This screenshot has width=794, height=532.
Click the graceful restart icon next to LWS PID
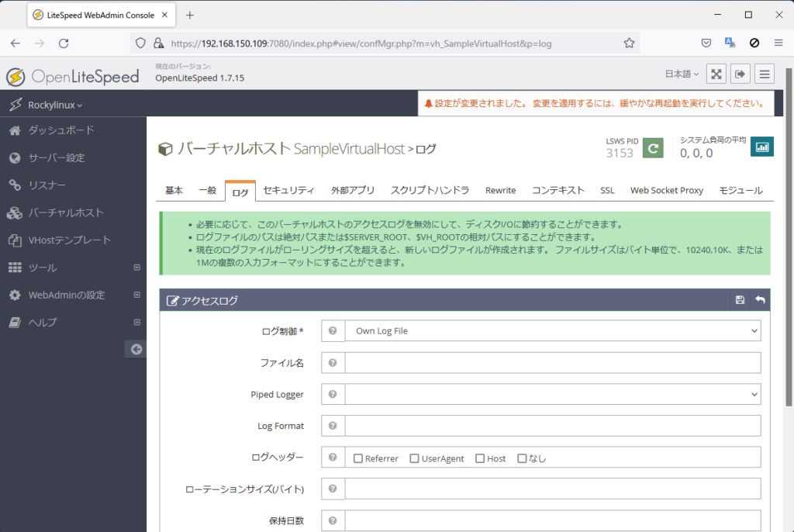tap(653, 147)
